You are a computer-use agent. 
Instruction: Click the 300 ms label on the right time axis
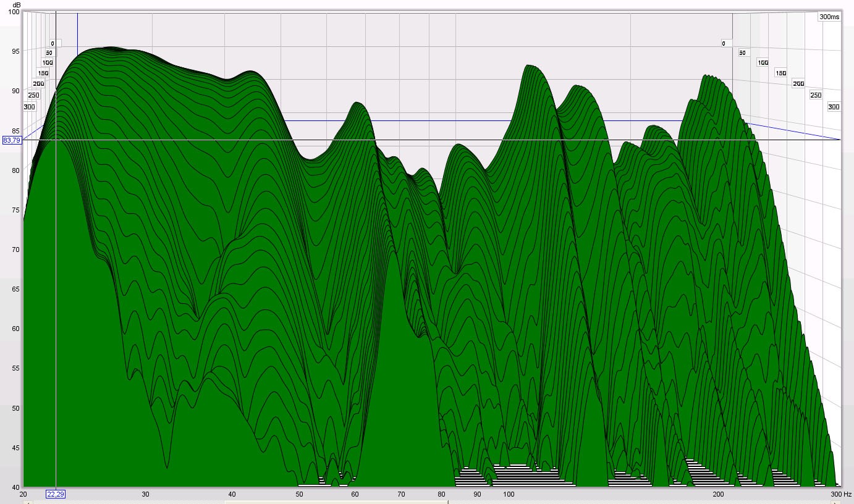click(834, 107)
